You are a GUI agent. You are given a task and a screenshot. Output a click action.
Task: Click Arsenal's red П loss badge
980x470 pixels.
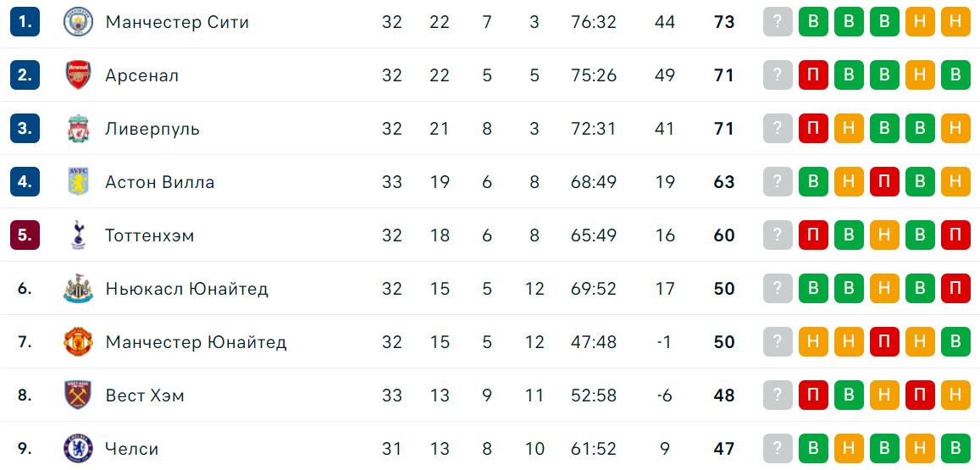pos(813,75)
